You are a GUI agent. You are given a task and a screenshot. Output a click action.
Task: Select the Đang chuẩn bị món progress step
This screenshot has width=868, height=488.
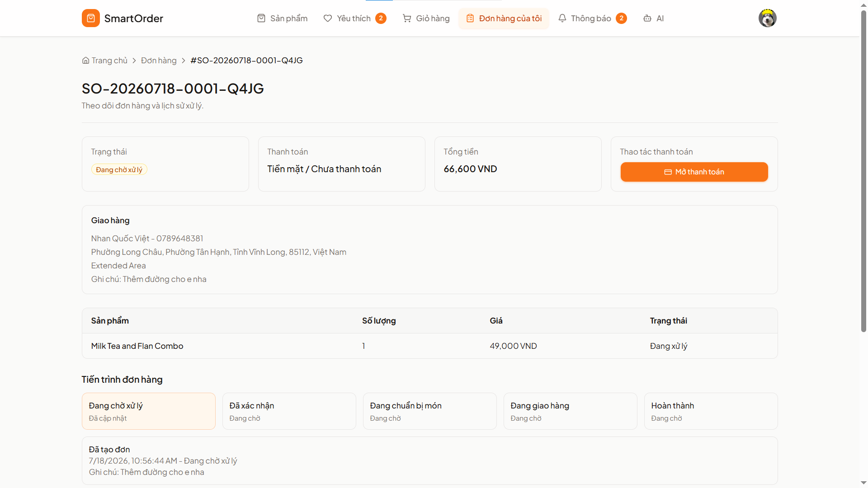point(429,411)
